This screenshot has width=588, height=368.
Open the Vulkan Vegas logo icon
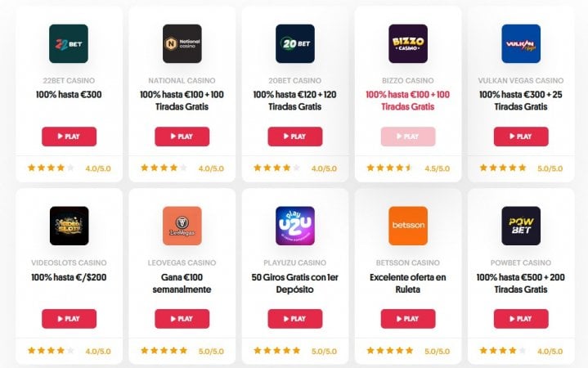tap(521, 43)
